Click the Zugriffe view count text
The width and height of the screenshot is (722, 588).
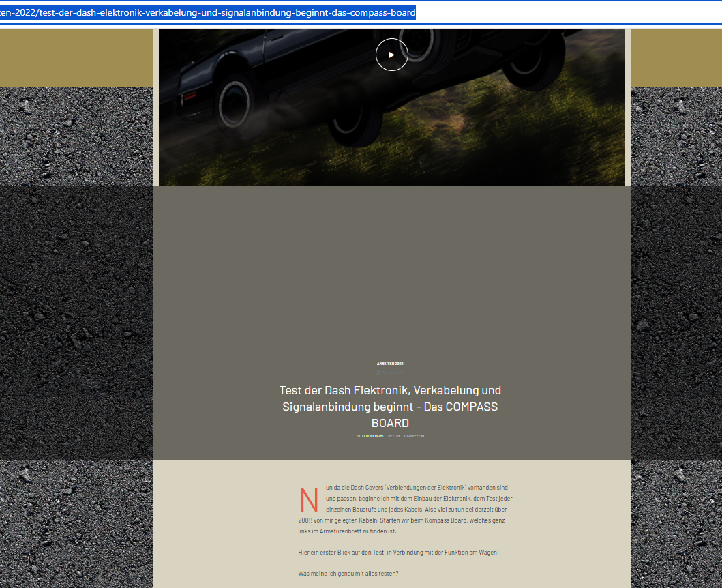[x=414, y=436]
